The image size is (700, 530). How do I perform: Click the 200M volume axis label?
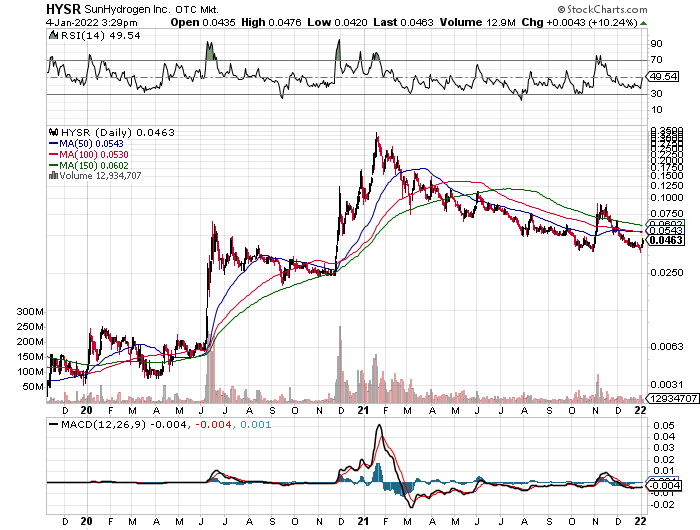click(30, 342)
